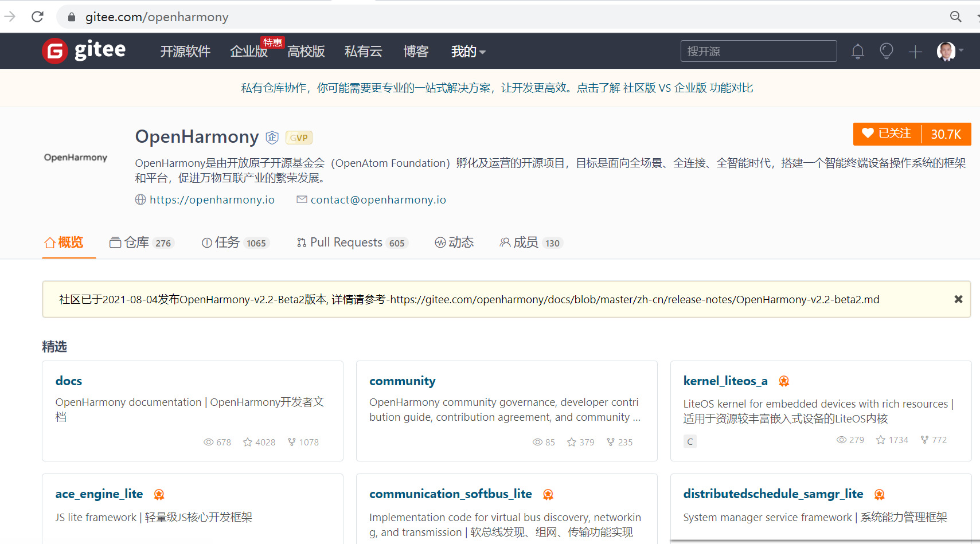
Task: Toggle the 已关注 follow button
Action: (x=887, y=134)
